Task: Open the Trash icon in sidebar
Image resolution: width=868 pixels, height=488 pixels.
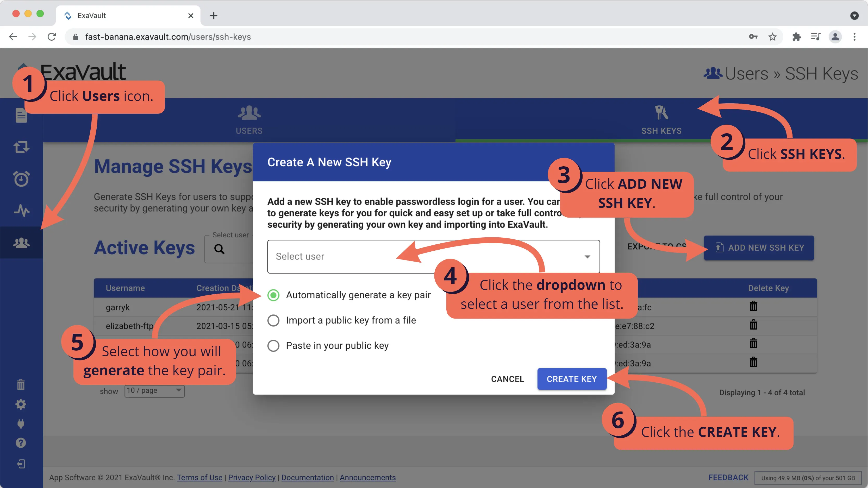Action: click(x=21, y=384)
